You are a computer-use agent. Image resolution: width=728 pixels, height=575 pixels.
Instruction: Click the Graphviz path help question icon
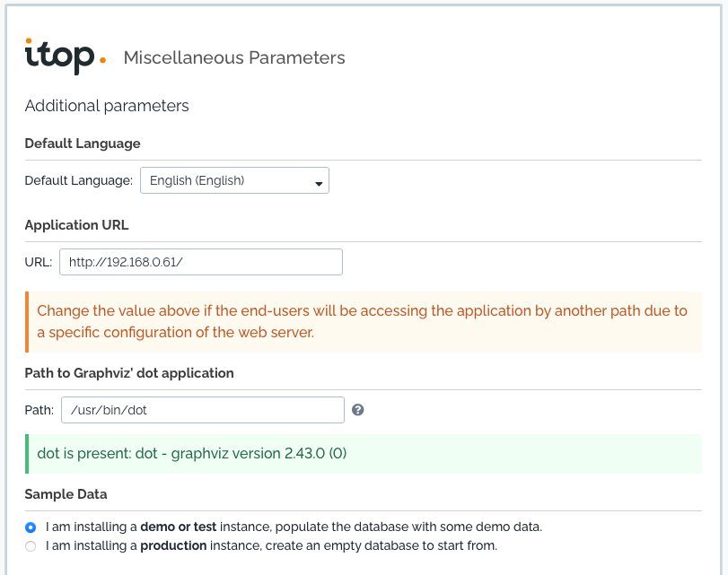tap(357, 410)
